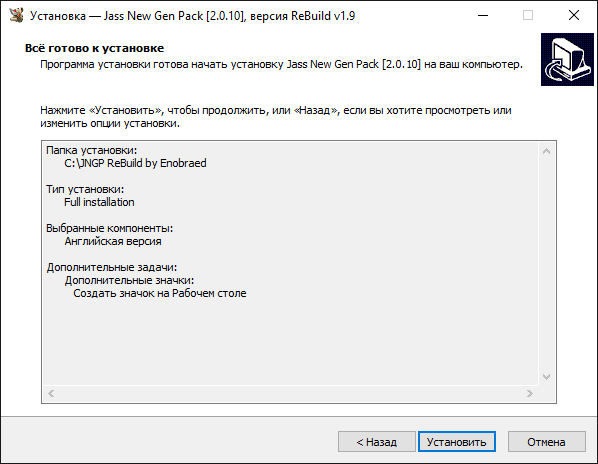Click the disabled maximize button
Viewport: 598px width, 464px height.
[x=528, y=16]
